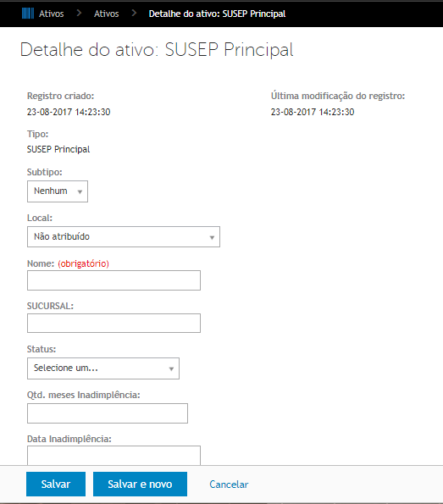Open the Status dropdown Selecione um...
The image size is (443, 504).
click(x=103, y=368)
